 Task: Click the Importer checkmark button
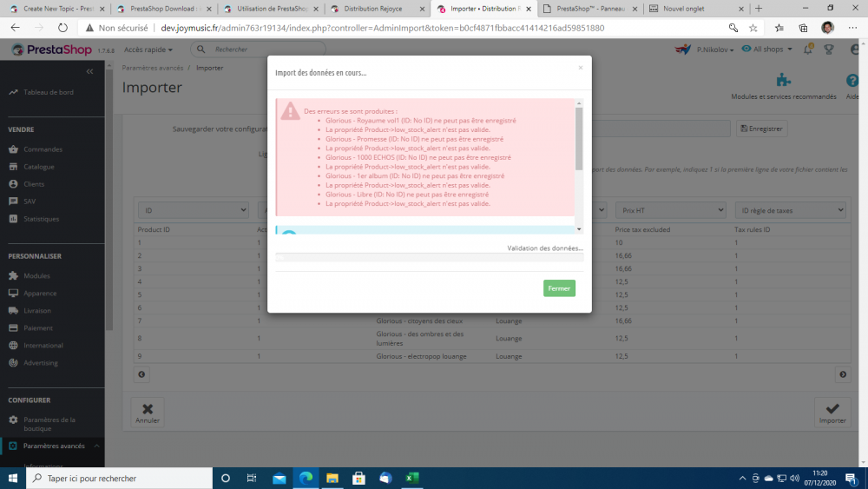[x=832, y=413]
